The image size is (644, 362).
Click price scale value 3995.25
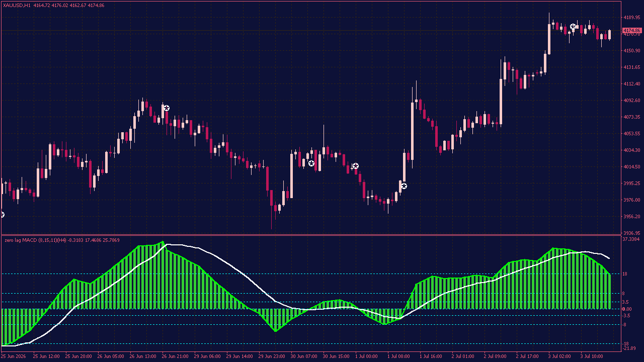pyautogui.click(x=631, y=184)
